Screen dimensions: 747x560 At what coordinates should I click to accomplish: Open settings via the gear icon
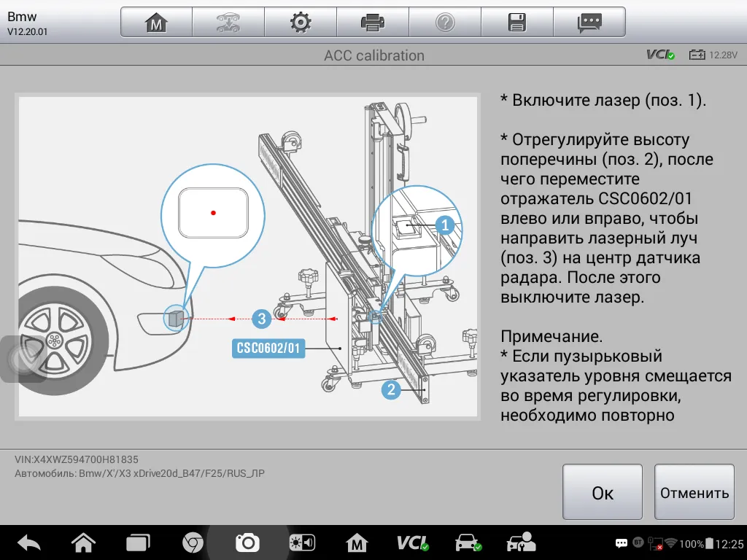[x=300, y=23]
